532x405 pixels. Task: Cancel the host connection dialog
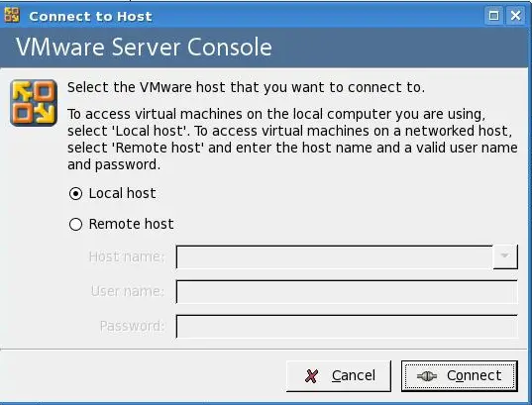pos(339,376)
